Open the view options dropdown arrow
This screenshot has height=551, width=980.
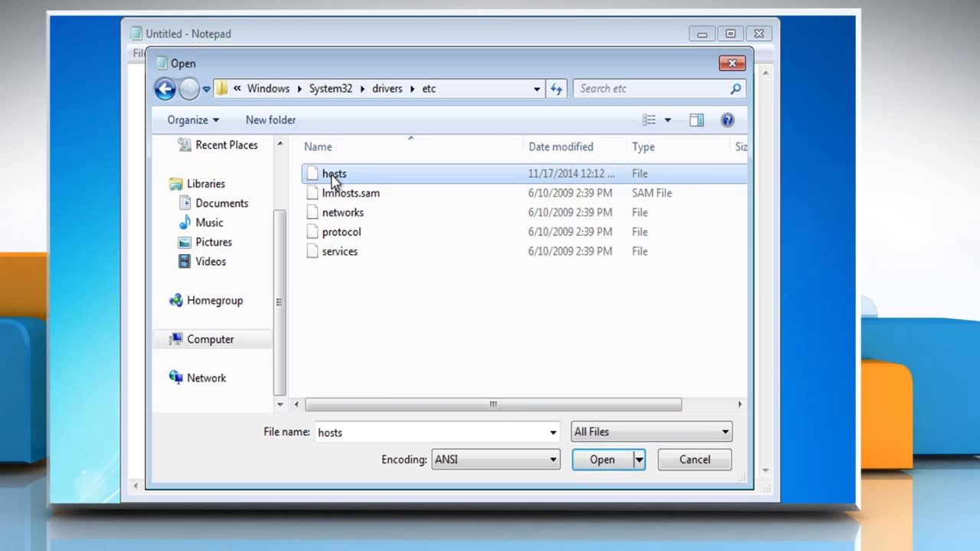pyautogui.click(x=668, y=120)
